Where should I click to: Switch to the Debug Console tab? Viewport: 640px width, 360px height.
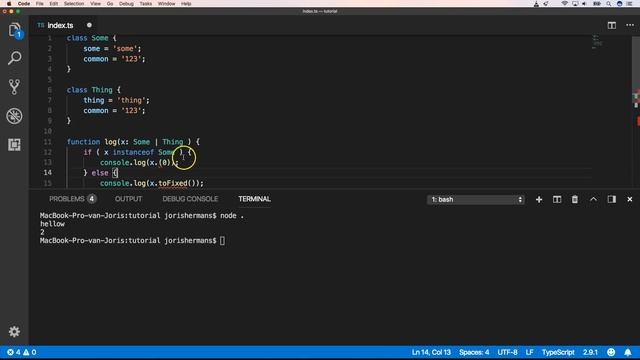[x=190, y=199]
